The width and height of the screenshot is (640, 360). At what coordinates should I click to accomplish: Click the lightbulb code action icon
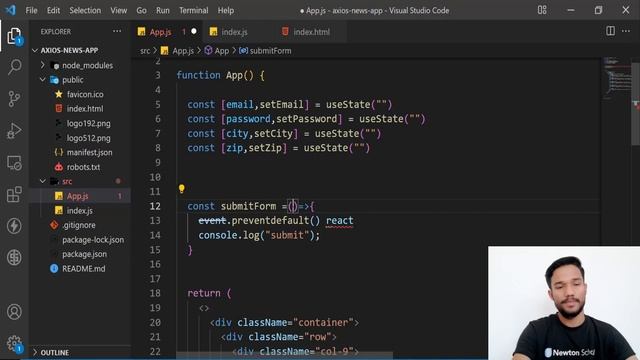coord(182,189)
